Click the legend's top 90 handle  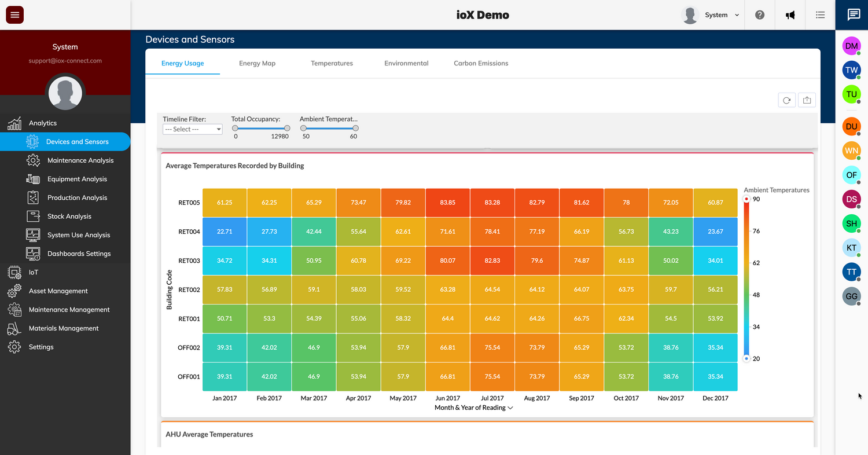tap(746, 199)
